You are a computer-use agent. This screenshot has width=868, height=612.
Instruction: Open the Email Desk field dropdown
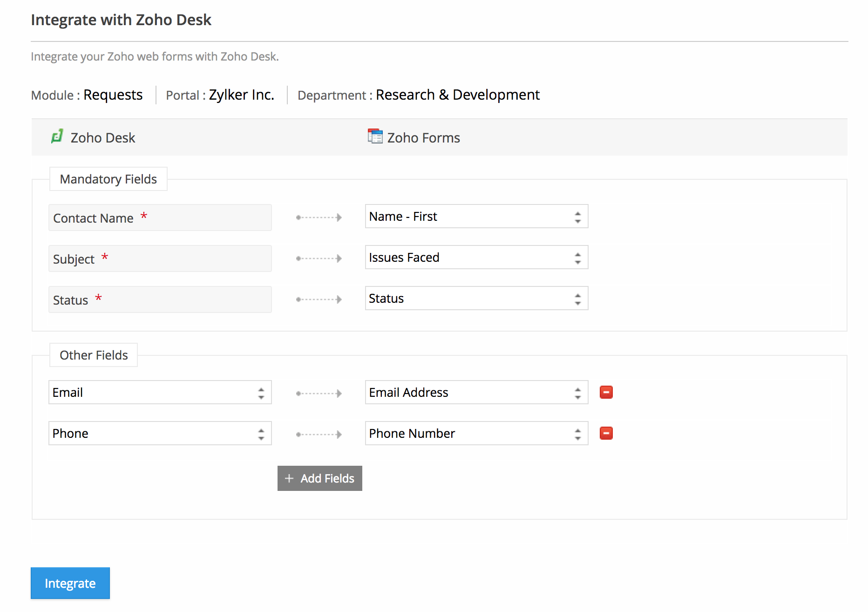coord(160,393)
